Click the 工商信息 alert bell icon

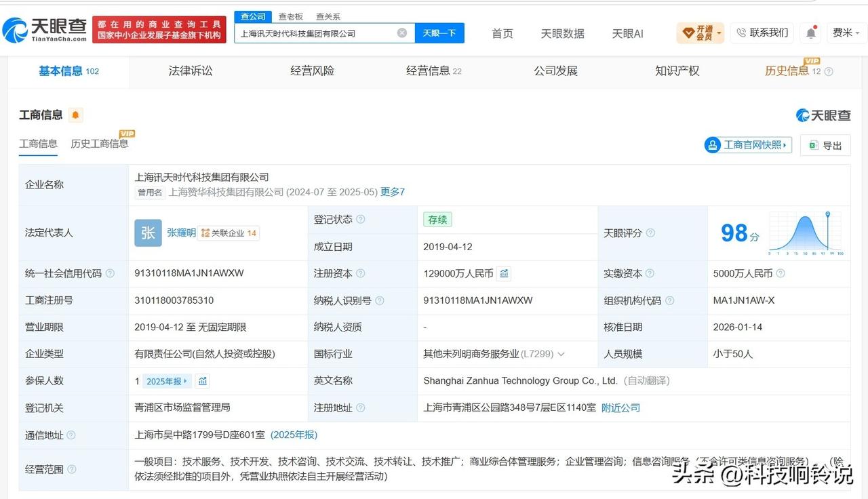[75, 115]
